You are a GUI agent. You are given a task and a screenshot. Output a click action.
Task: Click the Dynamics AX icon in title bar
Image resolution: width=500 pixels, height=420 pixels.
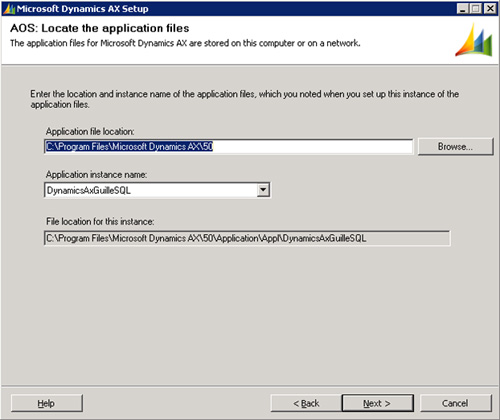click(9, 9)
